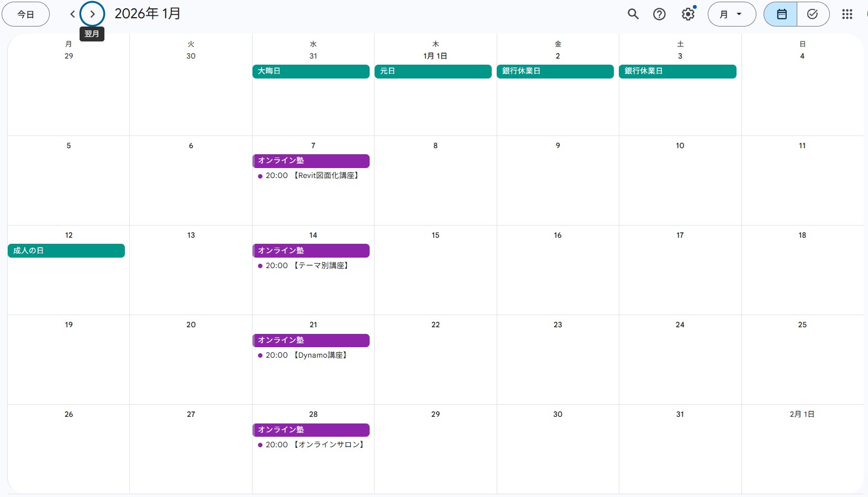Go to next month arrow
The height and width of the screenshot is (497, 868).
tap(92, 14)
